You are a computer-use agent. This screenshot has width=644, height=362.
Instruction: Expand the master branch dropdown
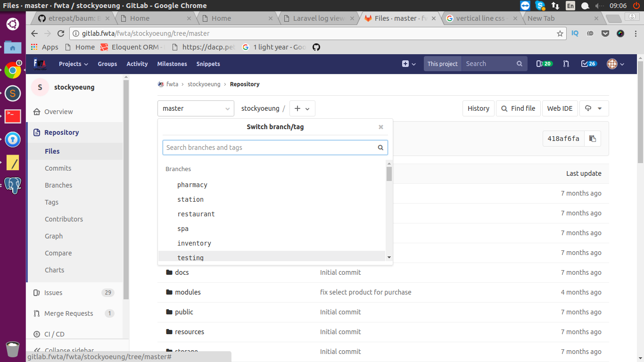point(196,108)
